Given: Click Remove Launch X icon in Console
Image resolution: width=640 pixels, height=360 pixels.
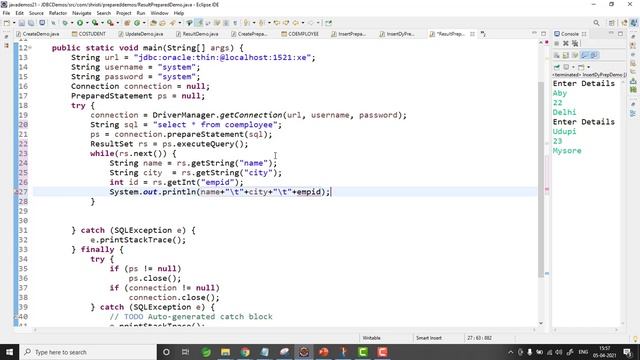Looking at the screenshot, I should point(566,43).
